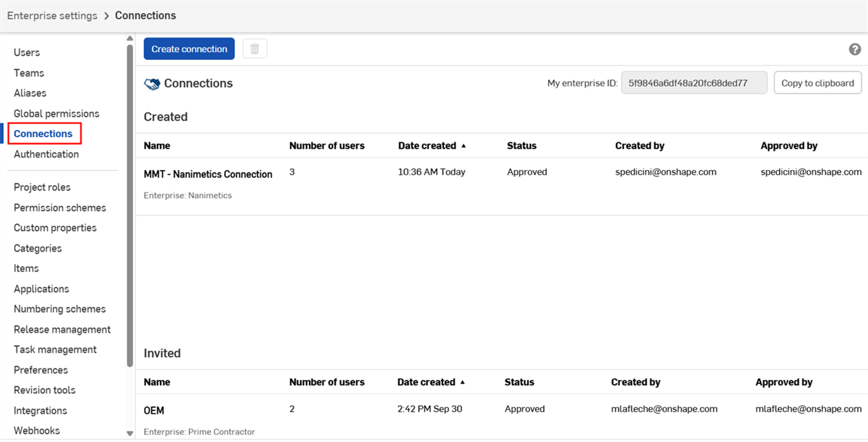Click the trash delete connection icon

[x=254, y=49]
